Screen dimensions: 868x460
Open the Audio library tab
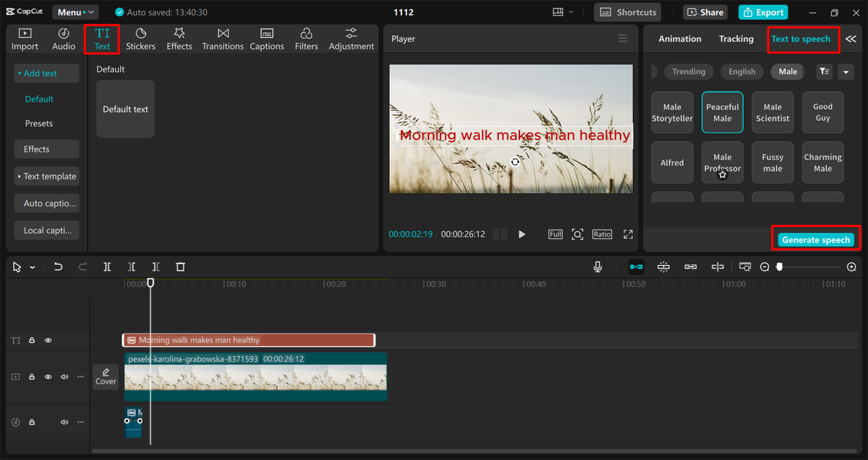(x=64, y=39)
